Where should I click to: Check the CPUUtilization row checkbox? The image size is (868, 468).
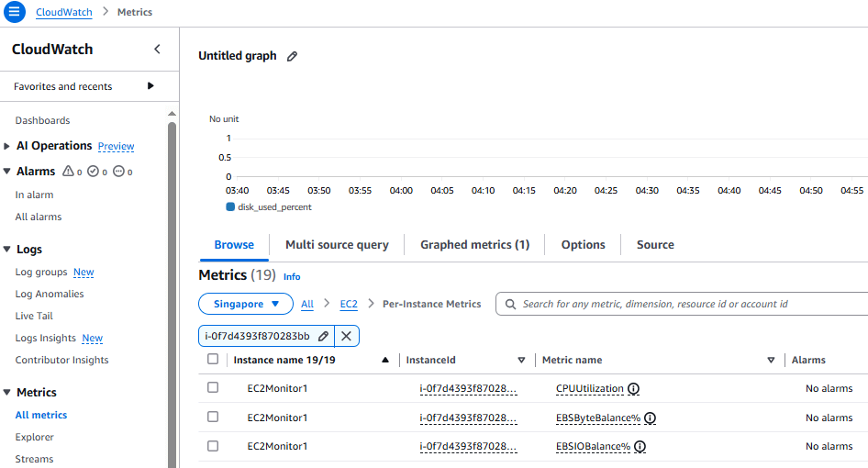point(213,388)
